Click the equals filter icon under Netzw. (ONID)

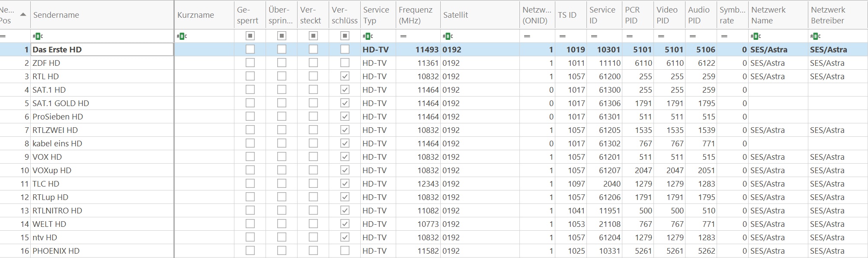[527, 36]
